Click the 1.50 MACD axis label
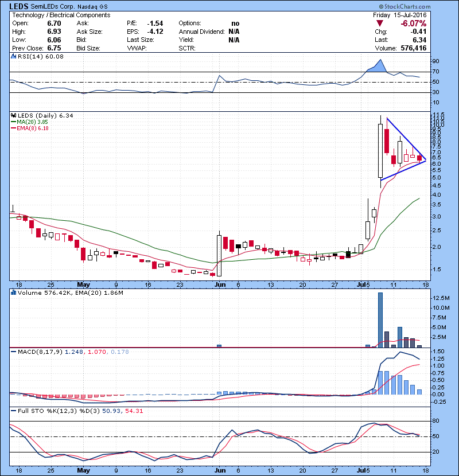 (x=438, y=352)
